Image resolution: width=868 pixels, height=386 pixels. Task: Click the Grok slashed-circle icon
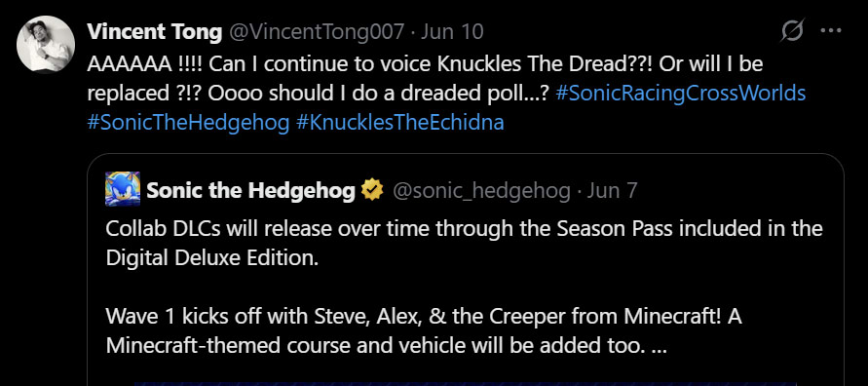(792, 31)
